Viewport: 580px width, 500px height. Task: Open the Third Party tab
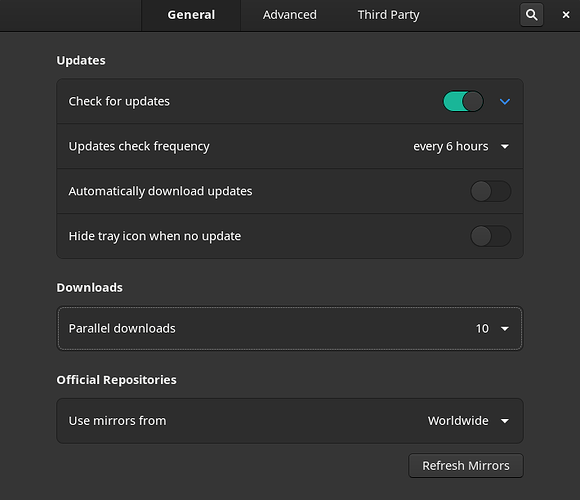[388, 15]
